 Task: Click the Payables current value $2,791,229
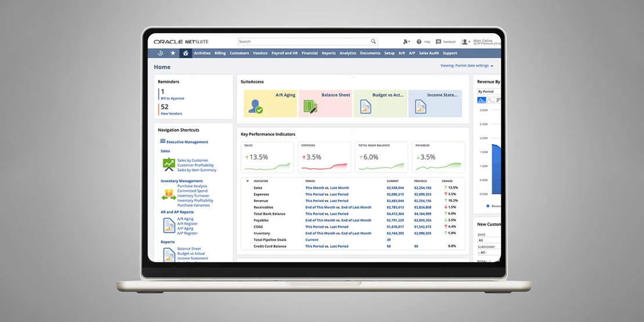395,220
